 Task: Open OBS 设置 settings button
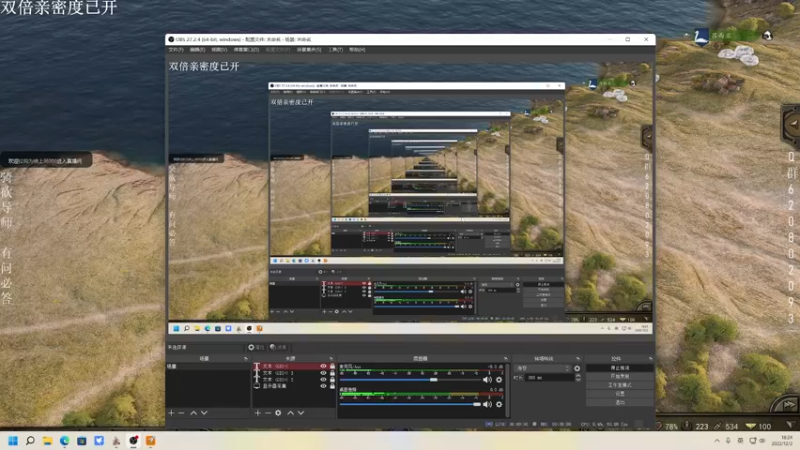click(620, 394)
